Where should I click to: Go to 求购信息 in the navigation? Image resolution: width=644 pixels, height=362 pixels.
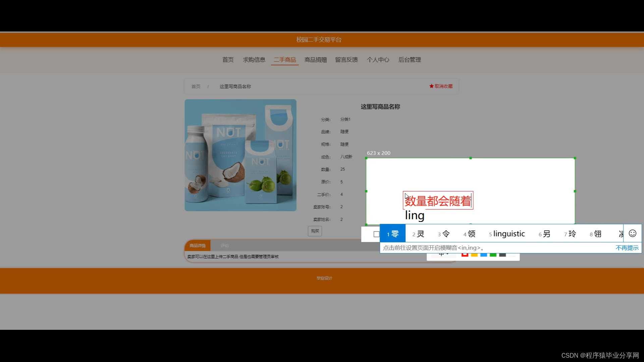pyautogui.click(x=254, y=60)
